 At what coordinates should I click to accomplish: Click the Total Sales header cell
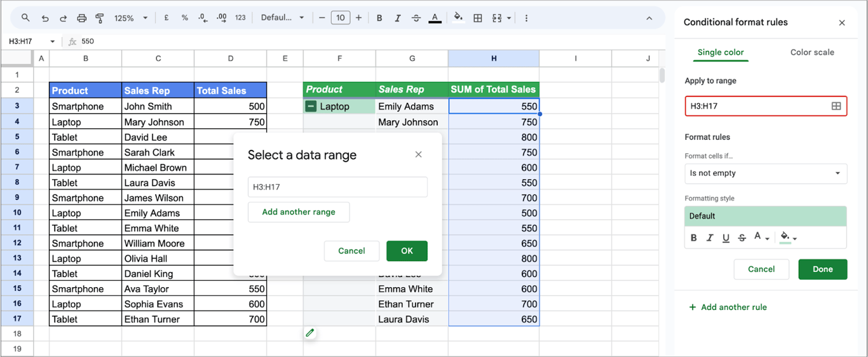pos(231,91)
